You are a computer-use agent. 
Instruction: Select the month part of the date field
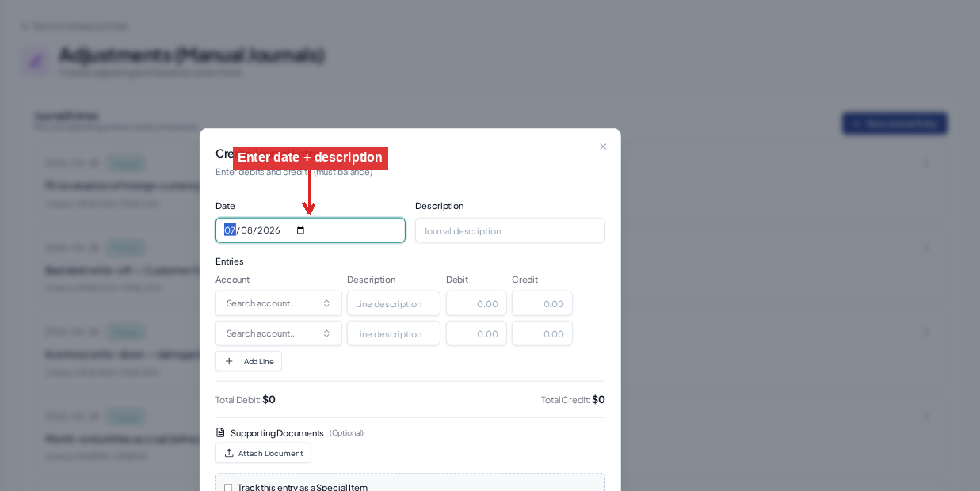coord(230,230)
